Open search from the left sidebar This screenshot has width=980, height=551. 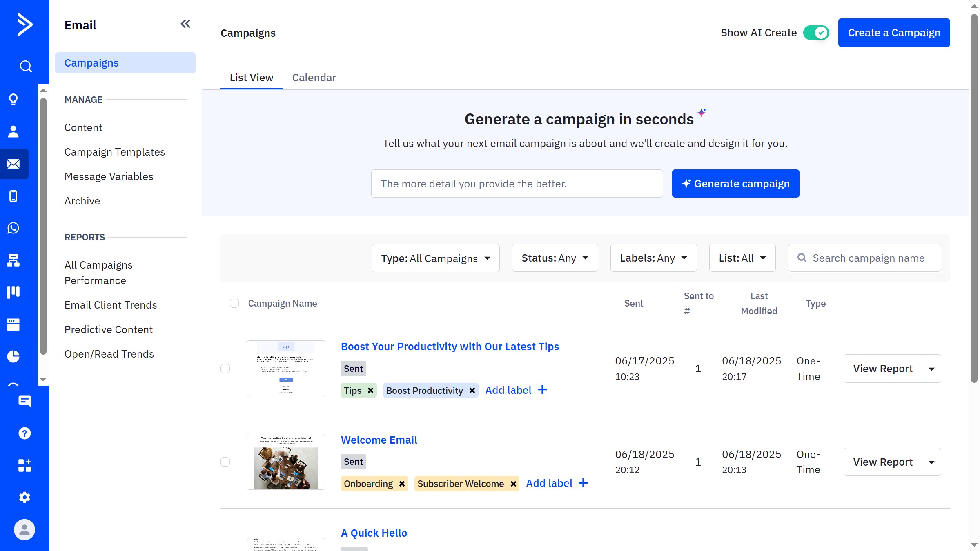coord(24,66)
